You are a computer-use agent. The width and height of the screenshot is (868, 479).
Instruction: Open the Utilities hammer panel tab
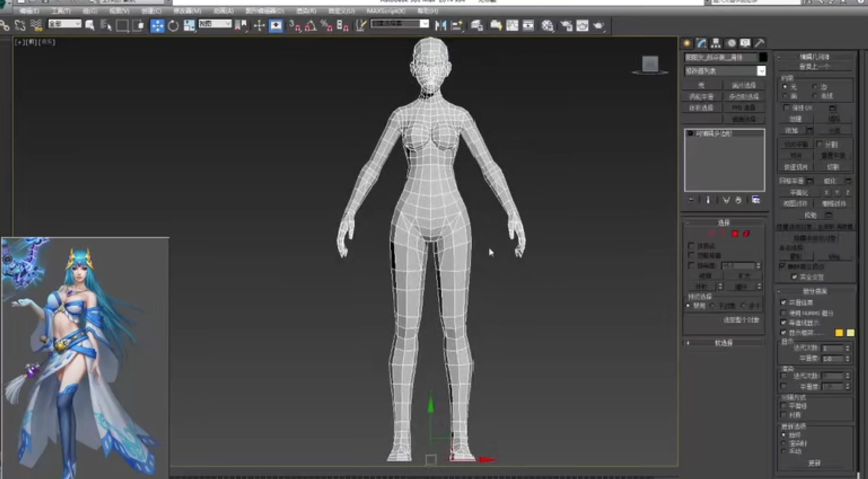point(759,43)
